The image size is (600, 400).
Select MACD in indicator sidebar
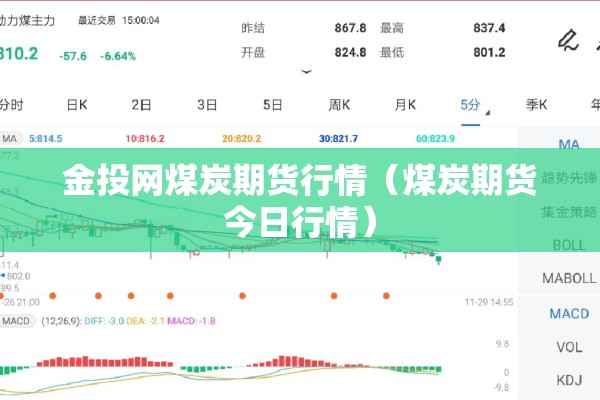[x=569, y=314]
